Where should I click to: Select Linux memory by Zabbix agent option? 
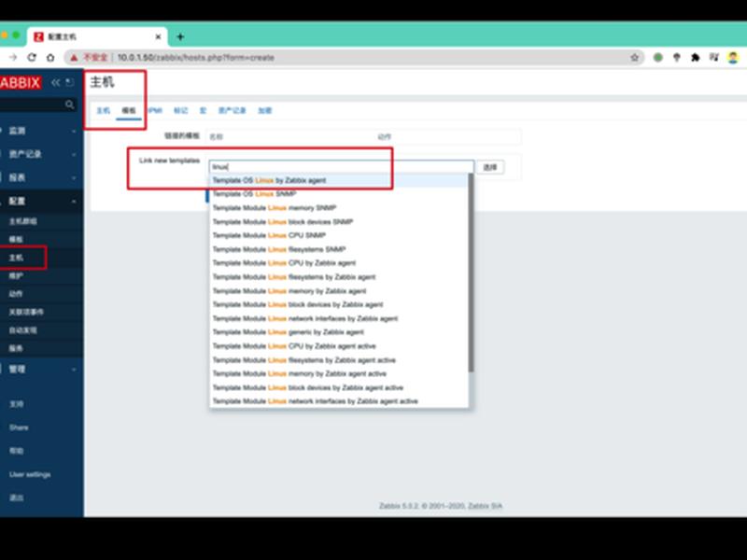point(338,290)
